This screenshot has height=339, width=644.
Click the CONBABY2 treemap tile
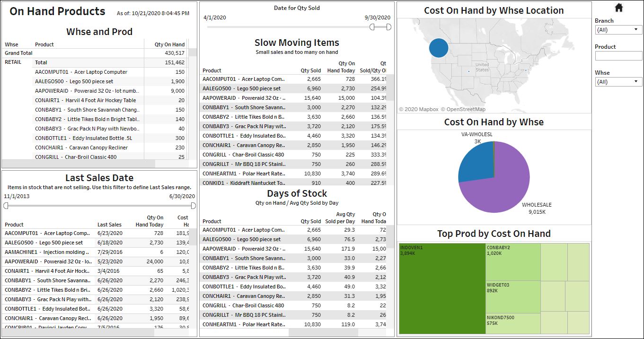513,261
